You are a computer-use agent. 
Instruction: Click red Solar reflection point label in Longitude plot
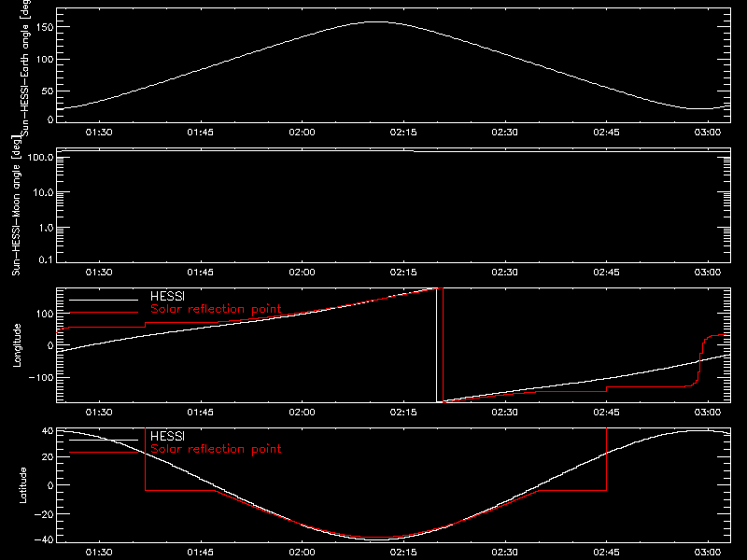click(216, 309)
